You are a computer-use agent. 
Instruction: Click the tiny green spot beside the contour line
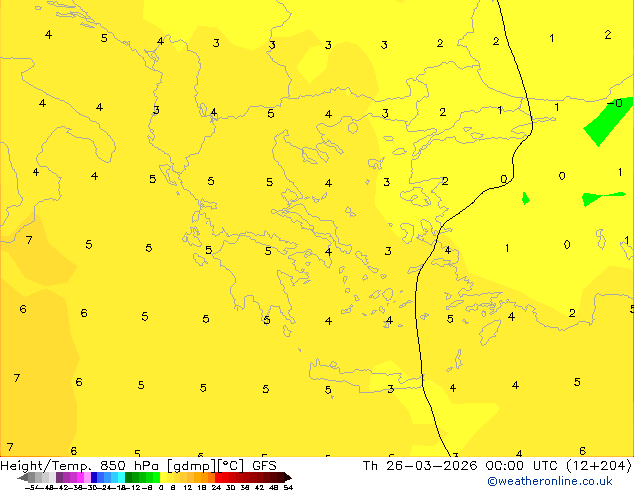(525, 199)
